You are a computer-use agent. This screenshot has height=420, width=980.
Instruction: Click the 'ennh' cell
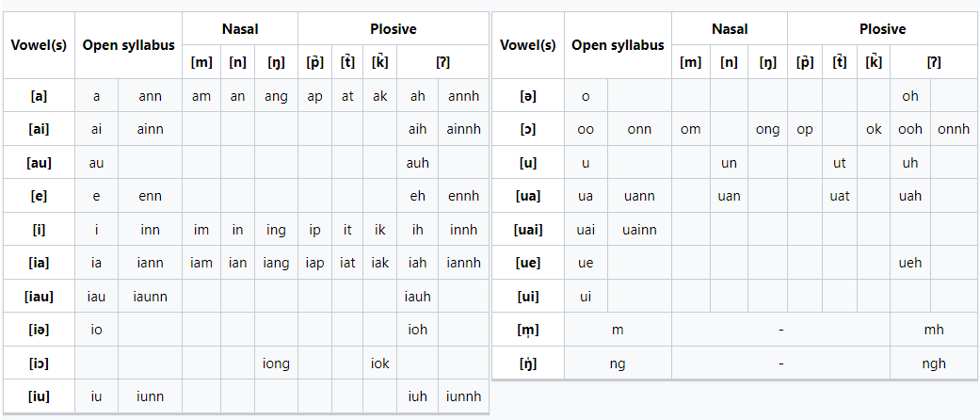463,196
